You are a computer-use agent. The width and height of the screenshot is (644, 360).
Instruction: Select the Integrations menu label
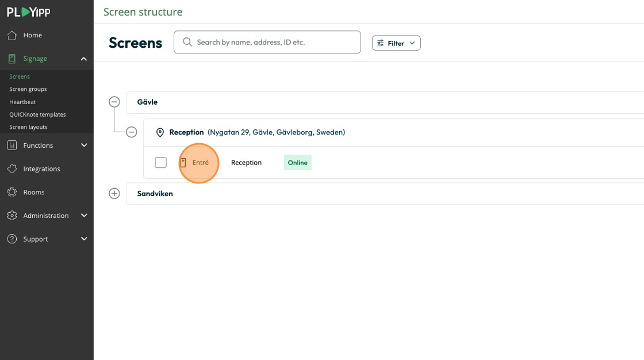(x=41, y=169)
